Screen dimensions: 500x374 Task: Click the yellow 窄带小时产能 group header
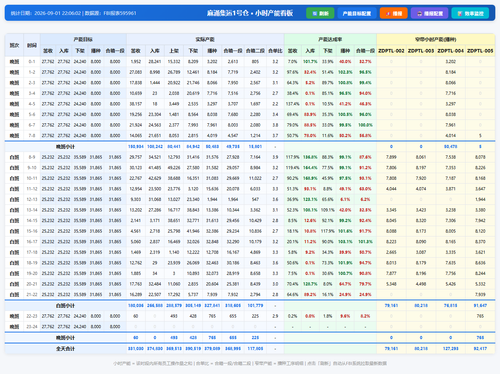pos(436,40)
